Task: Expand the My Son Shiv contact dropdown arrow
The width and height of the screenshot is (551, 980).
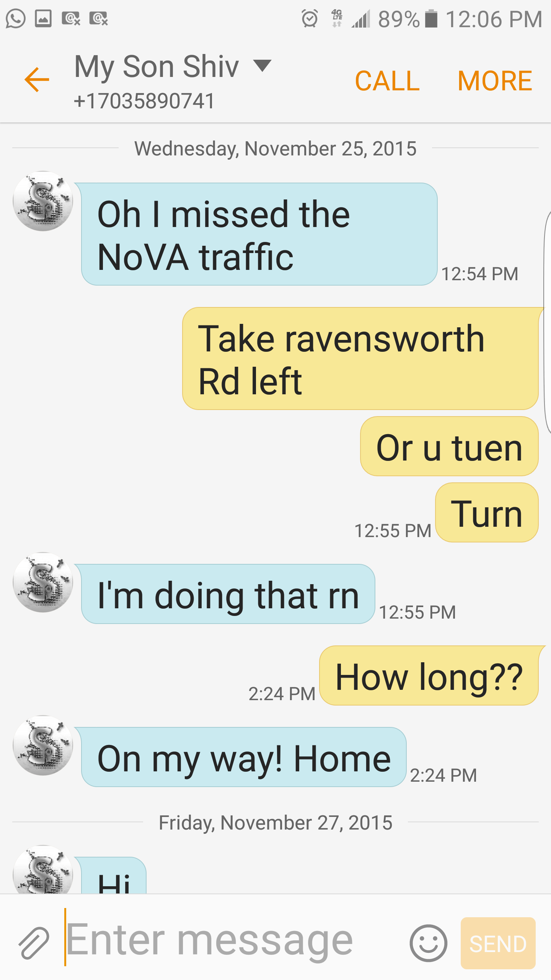Action: coord(262,65)
